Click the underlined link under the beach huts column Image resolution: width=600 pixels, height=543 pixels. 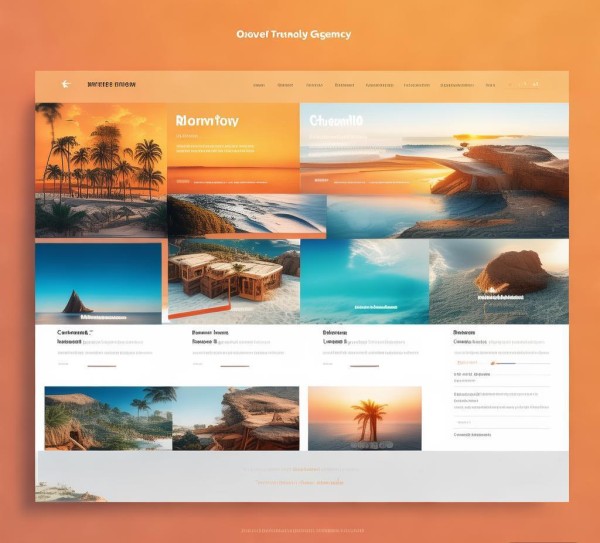(234, 366)
